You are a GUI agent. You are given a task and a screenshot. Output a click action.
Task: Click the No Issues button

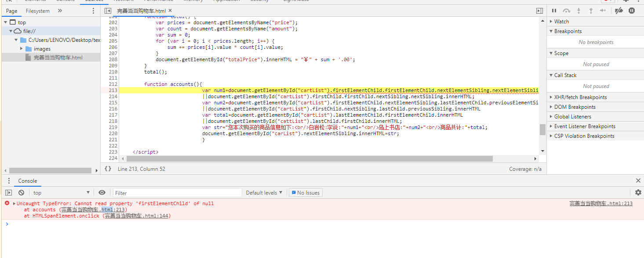(x=306, y=192)
